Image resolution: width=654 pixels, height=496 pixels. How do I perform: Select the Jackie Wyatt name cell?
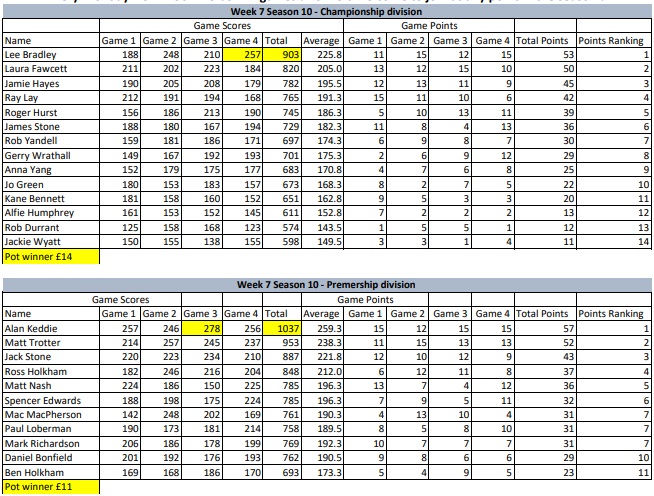click(51, 242)
